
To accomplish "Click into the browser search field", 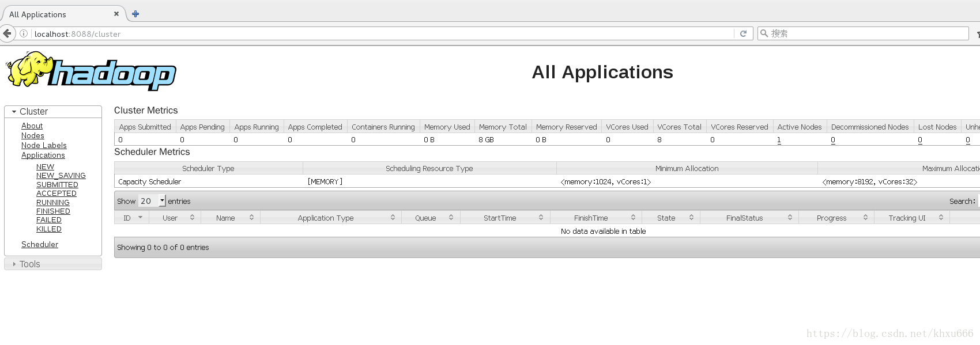I will [863, 33].
